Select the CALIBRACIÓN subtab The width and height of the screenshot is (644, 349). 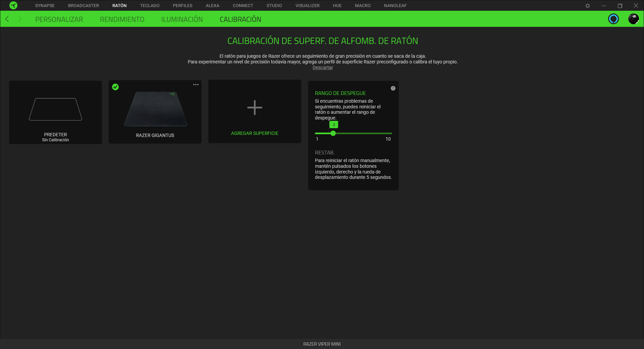click(x=240, y=19)
